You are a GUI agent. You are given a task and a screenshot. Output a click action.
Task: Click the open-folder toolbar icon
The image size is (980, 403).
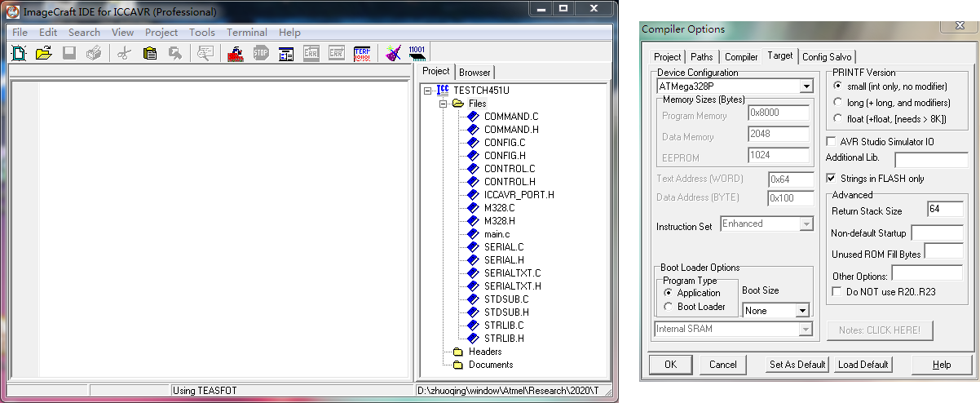pyautogui.click(x=44, y=54)
